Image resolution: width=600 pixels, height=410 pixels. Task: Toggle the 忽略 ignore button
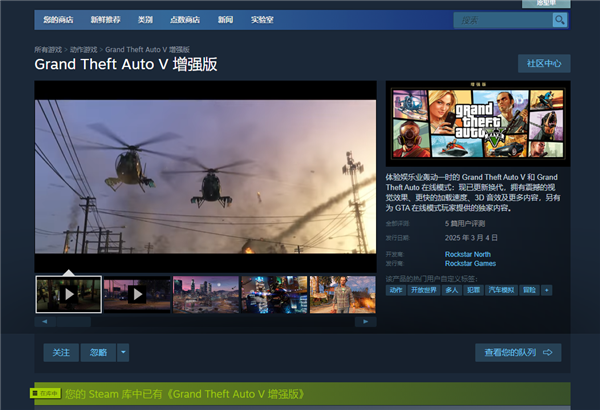pyautogui.click(x=97, y=352)
